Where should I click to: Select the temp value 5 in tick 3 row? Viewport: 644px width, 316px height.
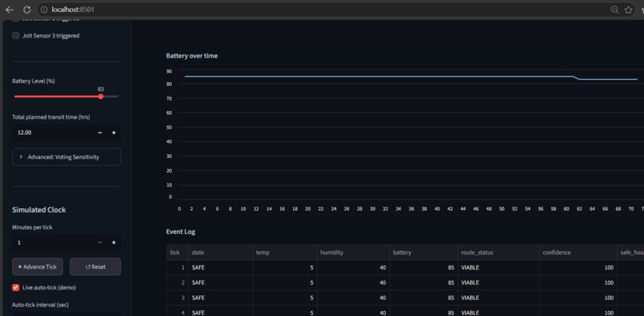285,298
